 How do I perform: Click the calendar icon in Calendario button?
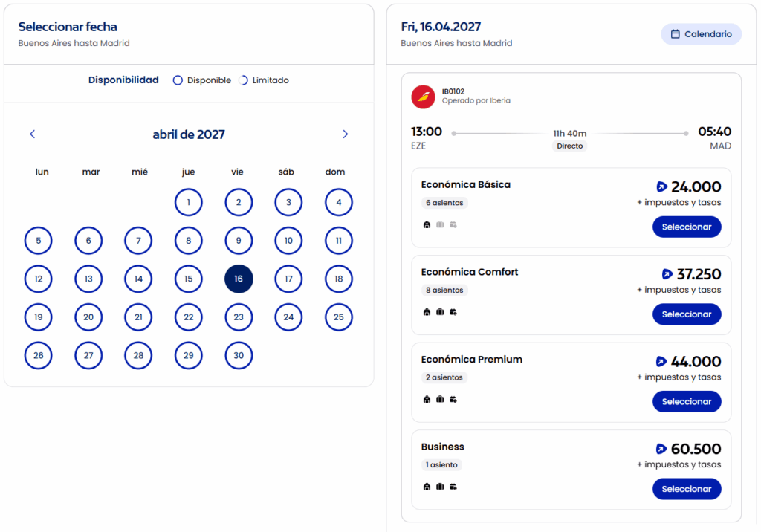coord(675,34)
